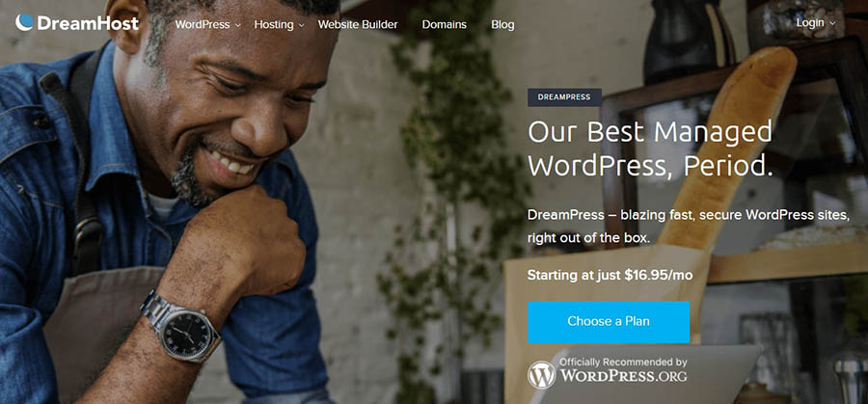The width and height of the screenshot is (868, 404).
Task: Click the Login text in header
Action: (810, 23)
